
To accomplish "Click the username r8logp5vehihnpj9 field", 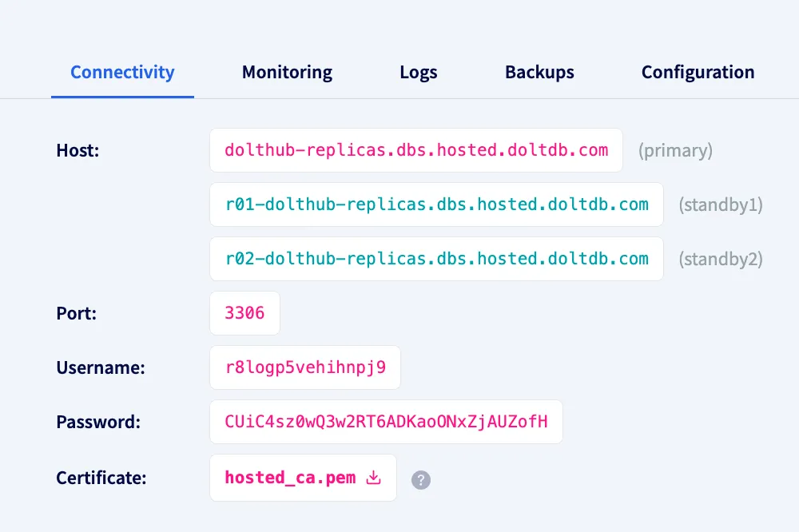I will [304, 367].
